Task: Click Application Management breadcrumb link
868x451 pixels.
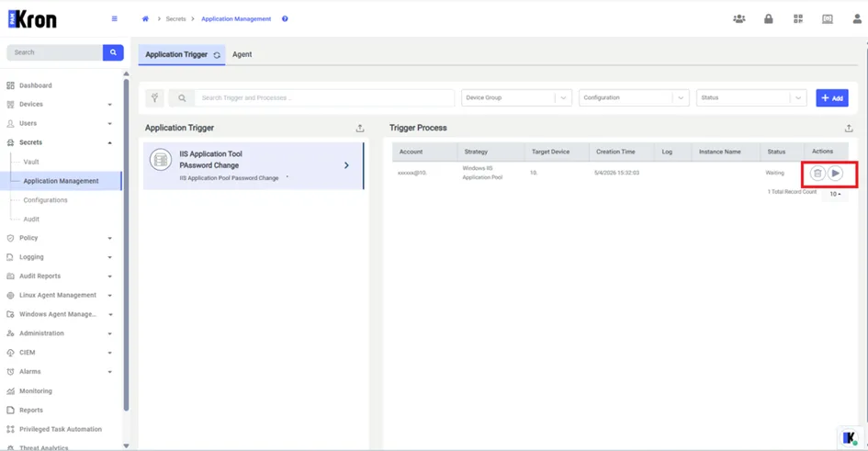Action: tap(236, 18)
